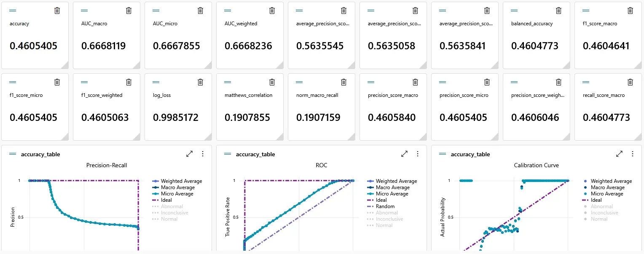Expand the Calibration Curve chart to fullscreen
Viewport: 644px width, 254px height.
click(x=619, y=154)
